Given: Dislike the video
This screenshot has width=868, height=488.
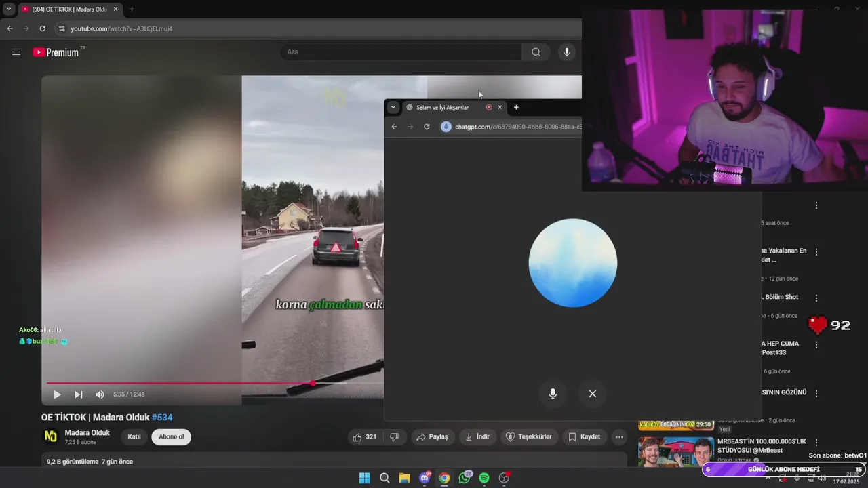Looking at the screenshot, I should coord(395,437).
